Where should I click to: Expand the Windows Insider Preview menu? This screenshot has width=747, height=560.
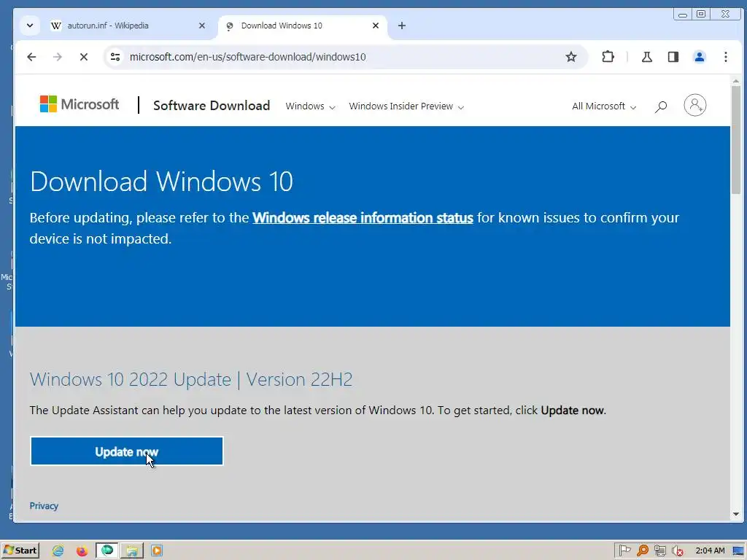tap(406, 106)
